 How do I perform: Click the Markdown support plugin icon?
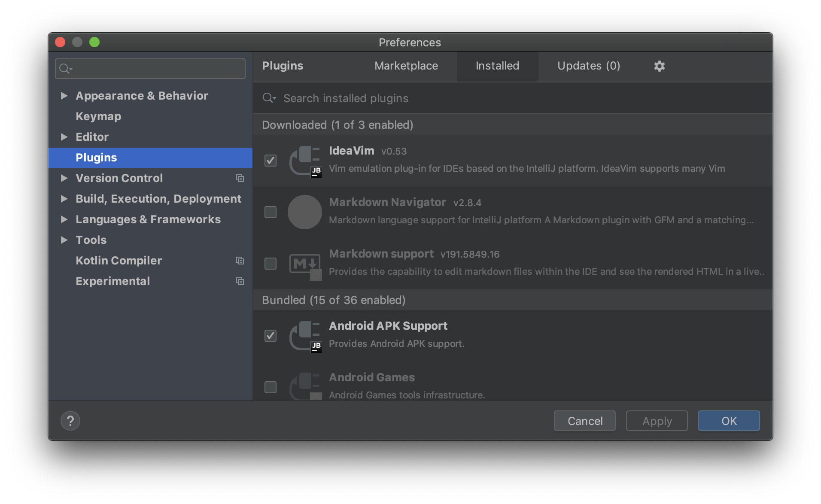point(305,264)
